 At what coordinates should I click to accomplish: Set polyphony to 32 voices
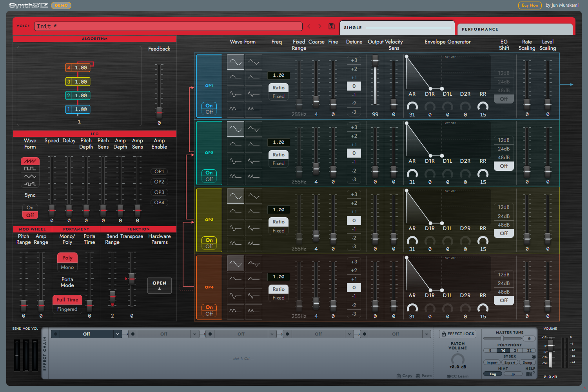point(529,350)
